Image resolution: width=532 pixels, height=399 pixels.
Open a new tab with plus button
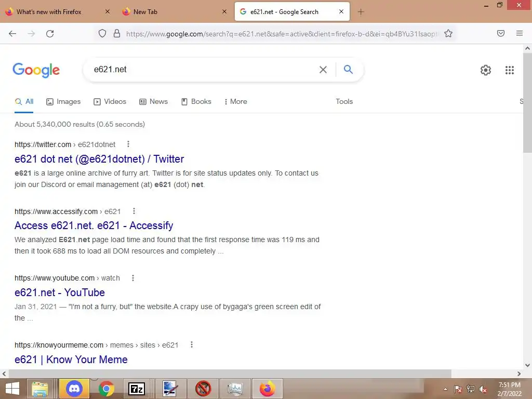361,12
